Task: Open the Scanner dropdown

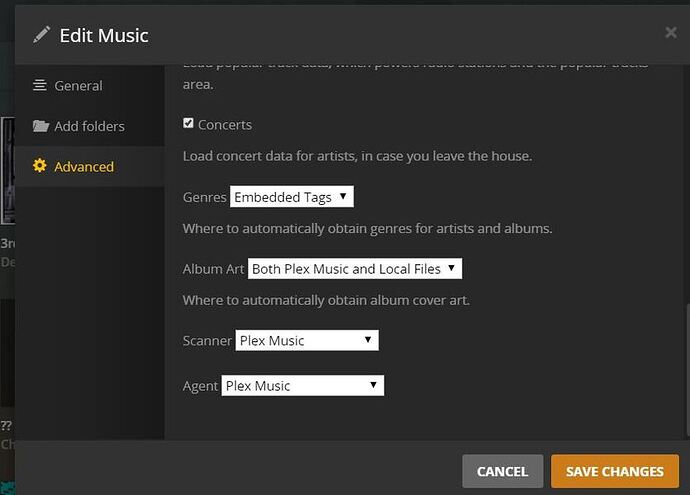Action: pos(306,340)
